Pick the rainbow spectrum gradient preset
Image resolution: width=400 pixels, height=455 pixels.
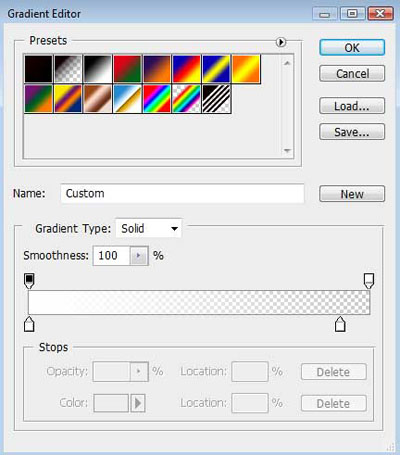[157, 99]
